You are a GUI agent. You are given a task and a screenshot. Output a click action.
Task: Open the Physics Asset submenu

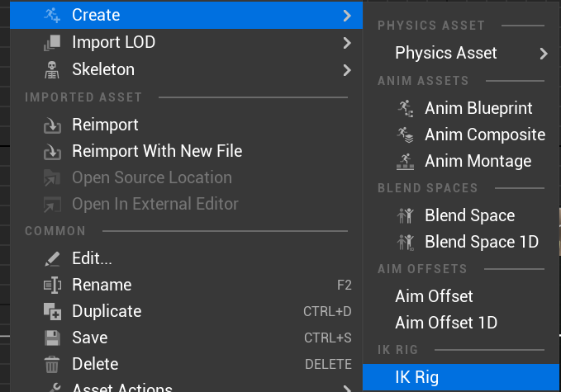pyautogui.click(x=461, y=54)
